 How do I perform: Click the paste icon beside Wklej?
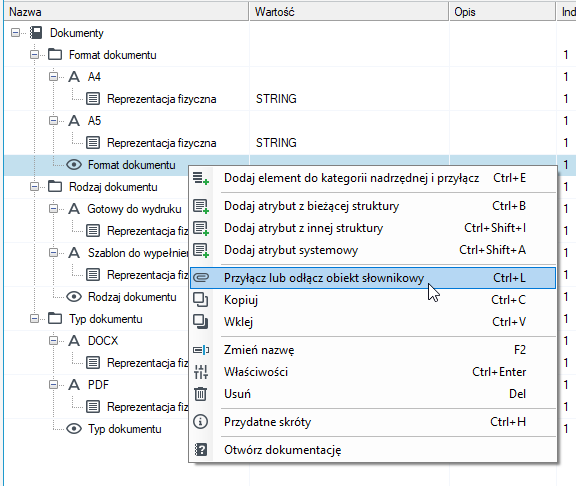(201, 322)
